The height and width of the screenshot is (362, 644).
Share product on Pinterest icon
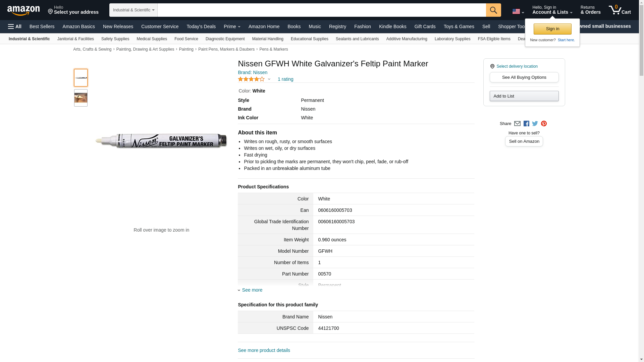[x=544, y=124]
